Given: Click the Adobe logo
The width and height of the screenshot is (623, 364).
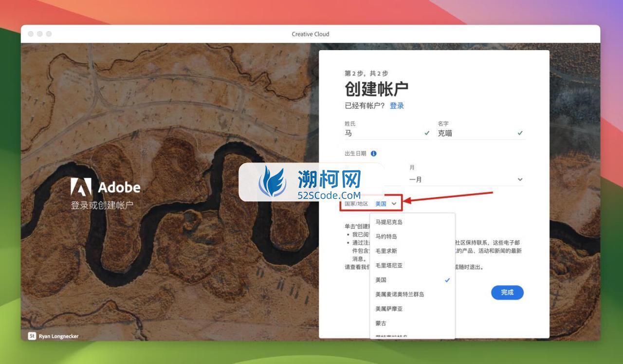Looking at the screenshot, I should [105, 187].
